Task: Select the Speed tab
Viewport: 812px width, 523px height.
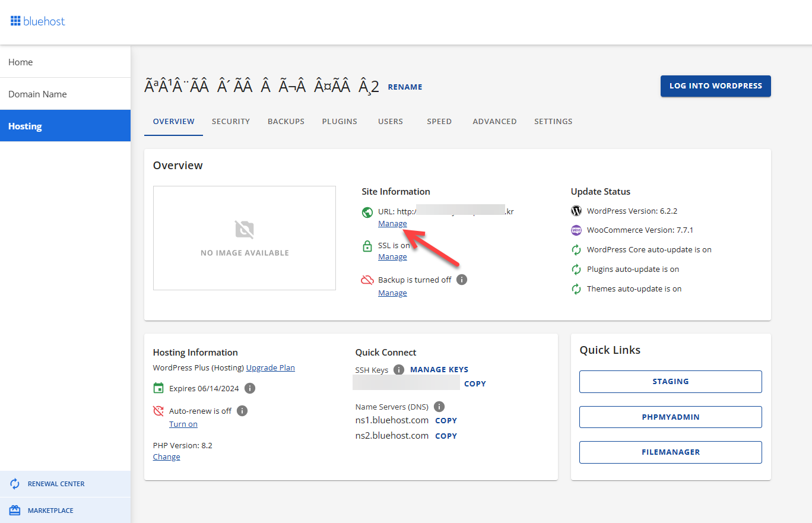Action: pyautogui.click(x=439, y=121)
